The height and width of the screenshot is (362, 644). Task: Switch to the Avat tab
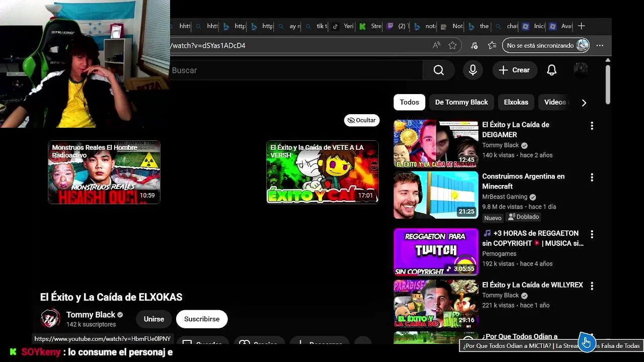point(560,26)
